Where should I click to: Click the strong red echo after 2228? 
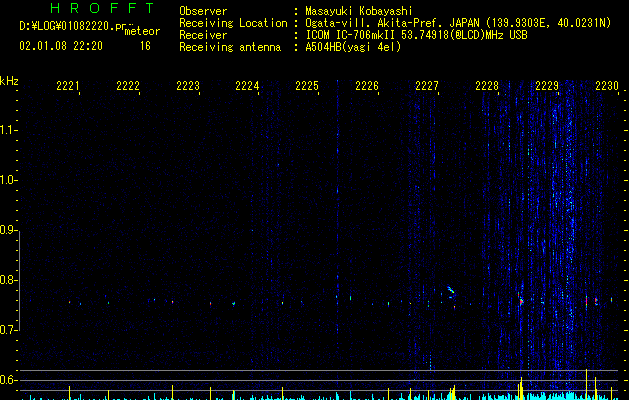(x=520, y=299)
